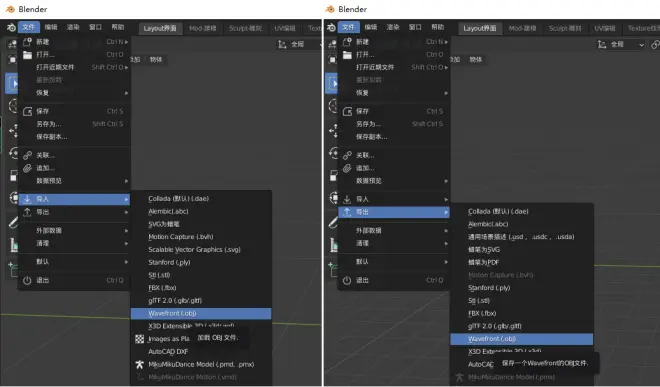
Task: Import Motion Capture (.bvh) in left window
Action: coord(201,237)
